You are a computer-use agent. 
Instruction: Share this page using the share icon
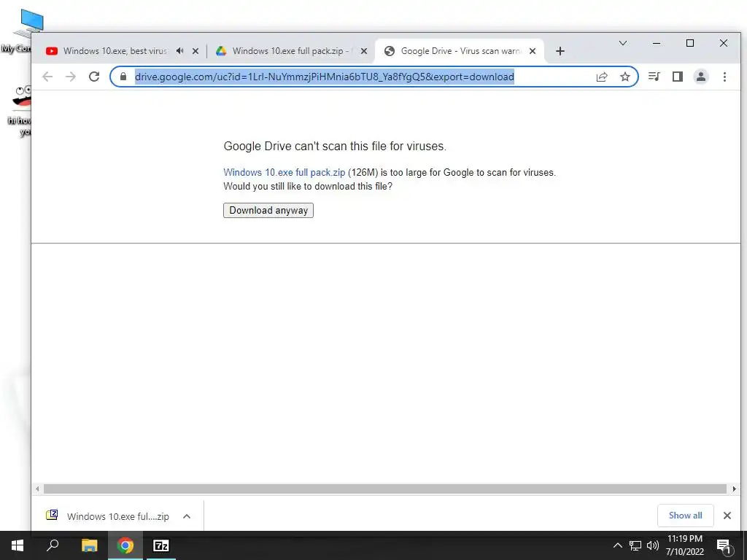point(602,77)
